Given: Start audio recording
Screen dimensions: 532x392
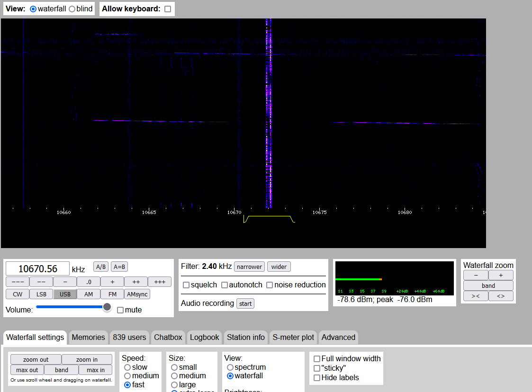Looking at the screenshot, I should pos(245,303).
